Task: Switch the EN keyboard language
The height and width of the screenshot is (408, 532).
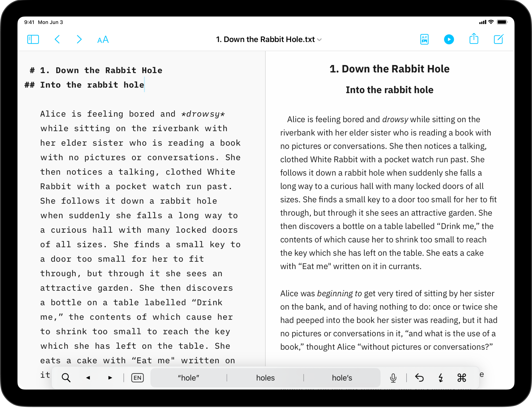Action: click(x=137, y=378)
